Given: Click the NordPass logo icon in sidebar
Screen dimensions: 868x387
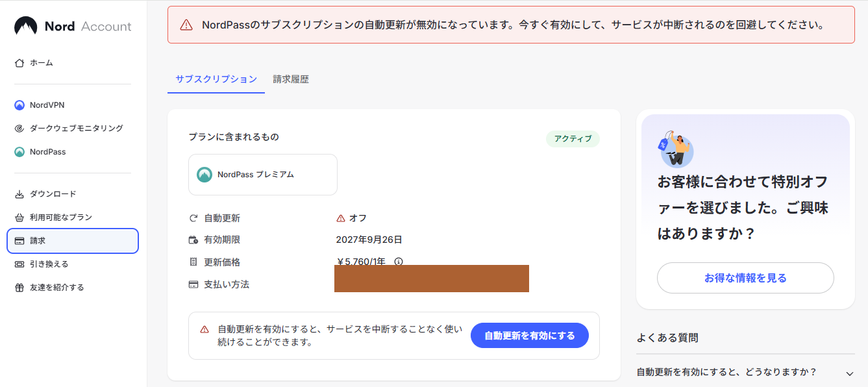Looking at the screenshot, I should (x=19, y=152).
